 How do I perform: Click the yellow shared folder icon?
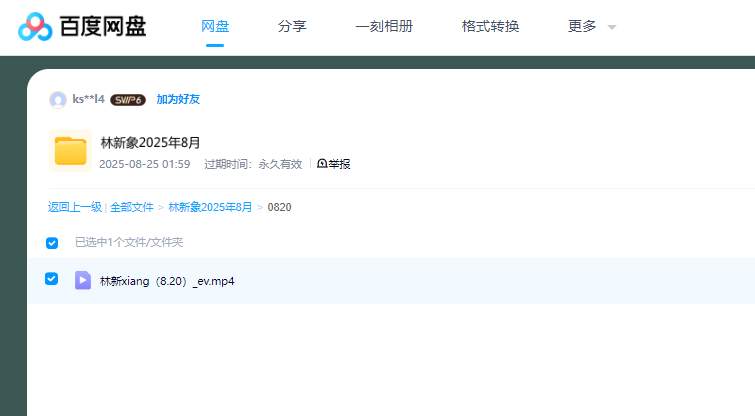coord(70,151)
